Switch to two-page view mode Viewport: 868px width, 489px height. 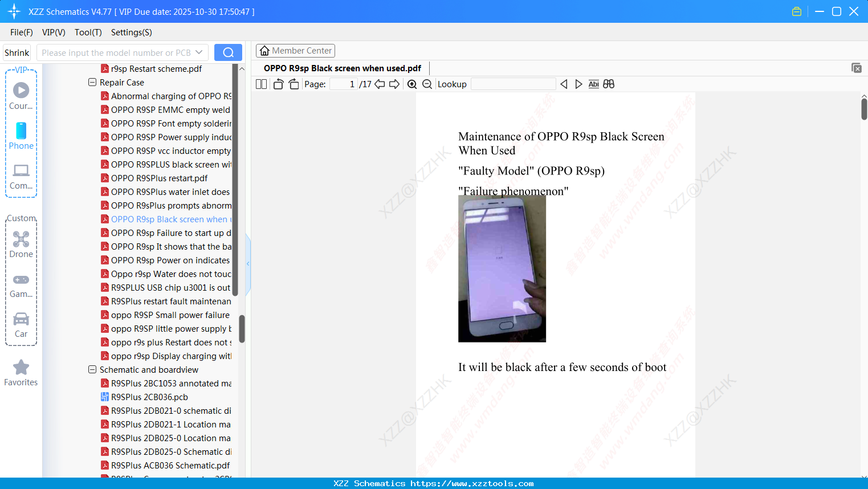(x=261, y=84)
